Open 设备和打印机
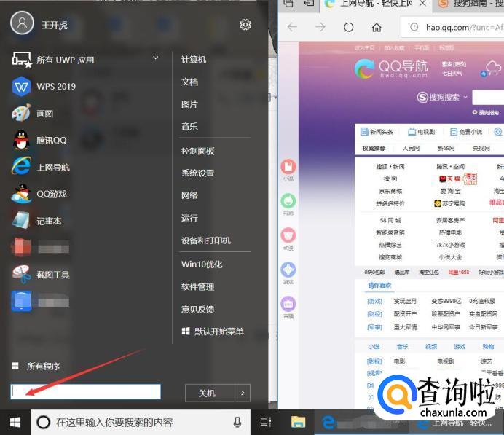The height and width of the screenshot is (435, 504). 205,240
